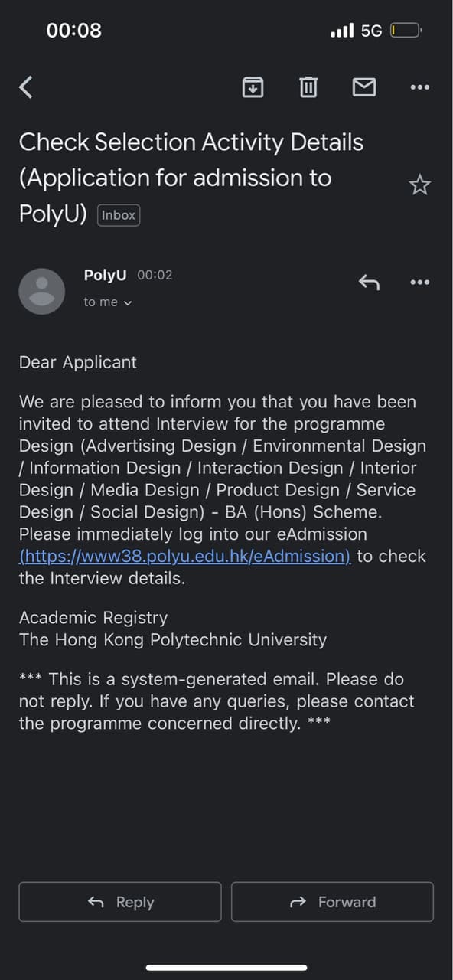Tap the Inbox label tag

click(x=119, y=215)
